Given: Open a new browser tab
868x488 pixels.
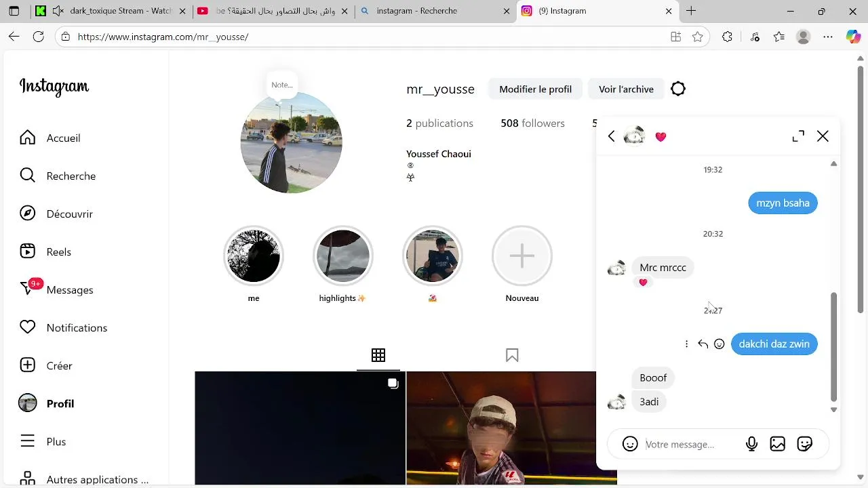Looking at the screenshot, I should [x=691, y=11].
